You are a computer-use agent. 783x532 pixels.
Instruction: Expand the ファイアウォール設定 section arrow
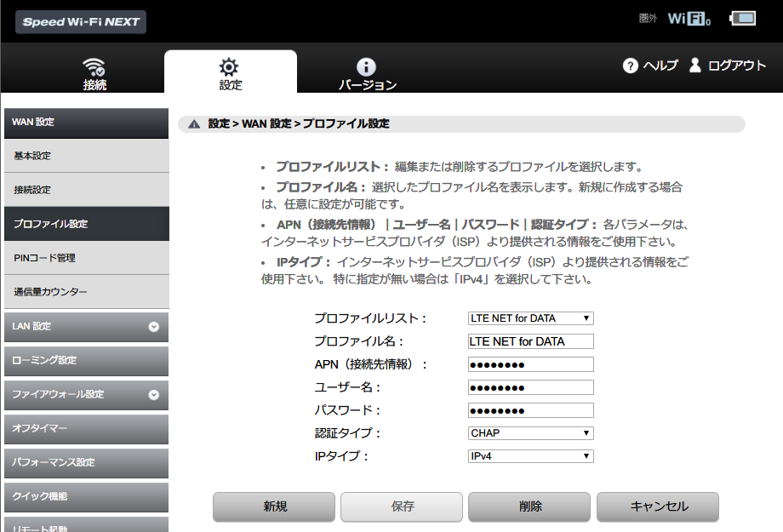tap(154, 395)
